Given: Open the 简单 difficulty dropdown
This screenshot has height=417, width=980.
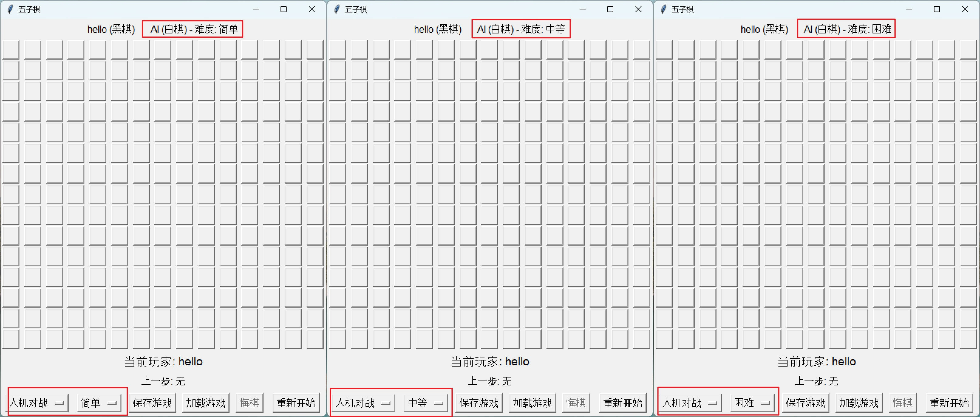Looking at the screenshot, I should (x=99, y=403).
